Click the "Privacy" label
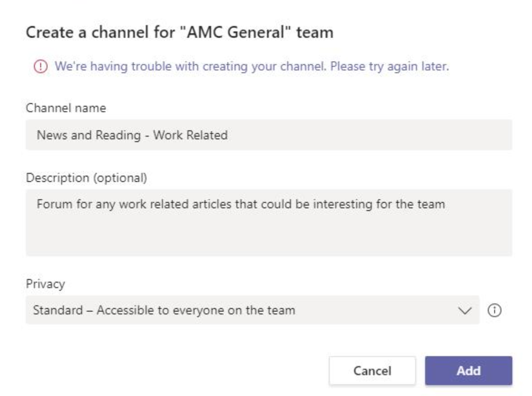This screenshot has width=532, height=396. 45,284
